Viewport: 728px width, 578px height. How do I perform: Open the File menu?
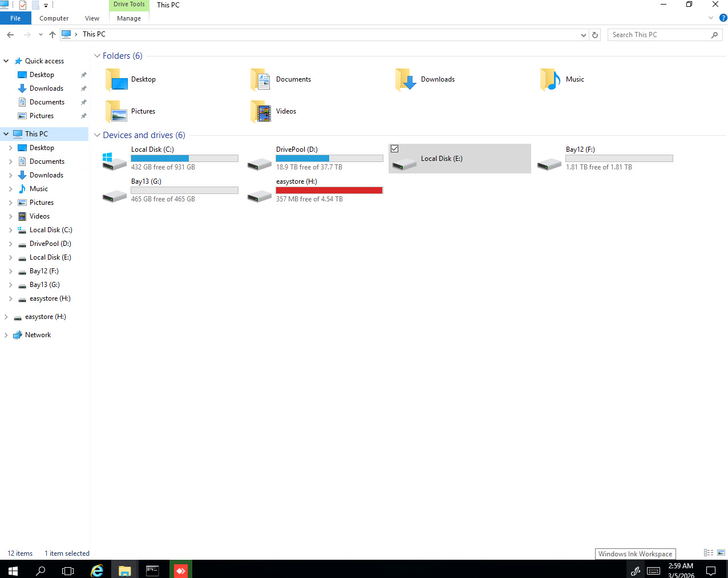(15, 18)
